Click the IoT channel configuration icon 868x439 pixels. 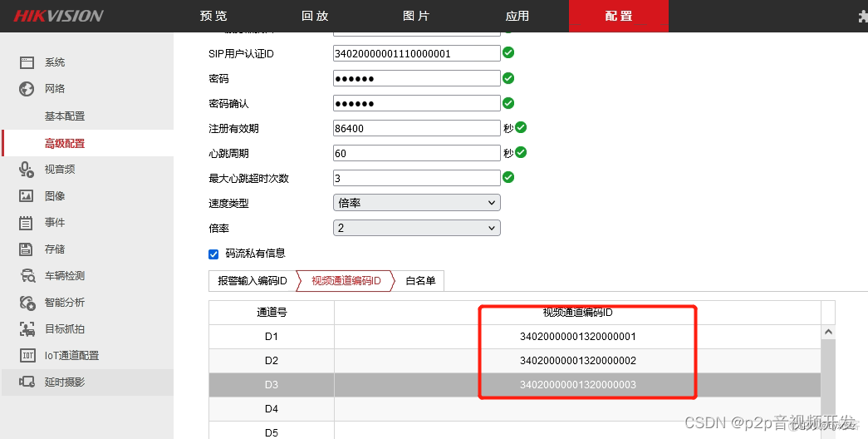tap(27, 355)
